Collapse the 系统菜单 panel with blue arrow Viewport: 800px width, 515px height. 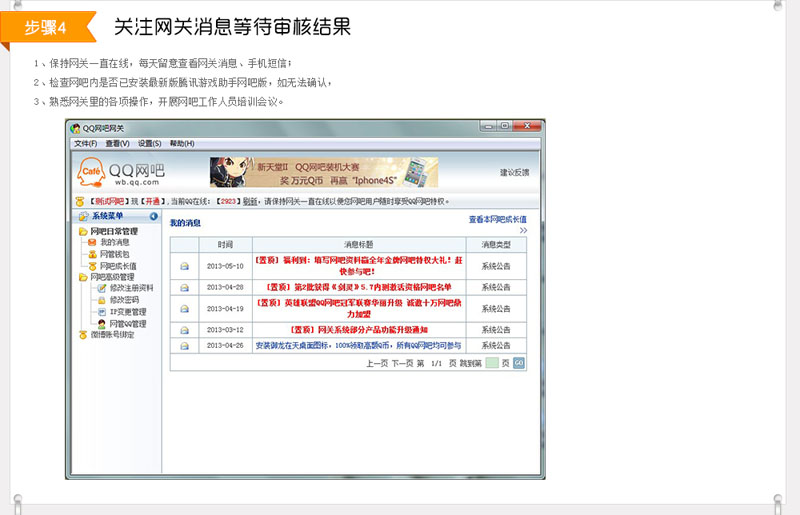(154, 216)
